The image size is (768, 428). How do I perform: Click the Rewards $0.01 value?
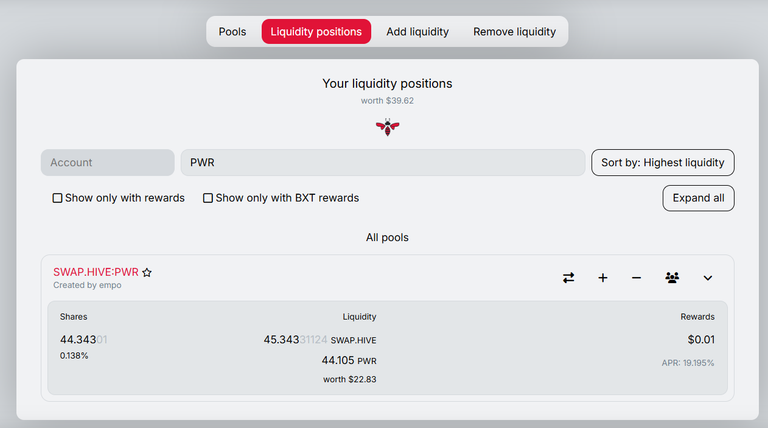click(x=701, y=339)
